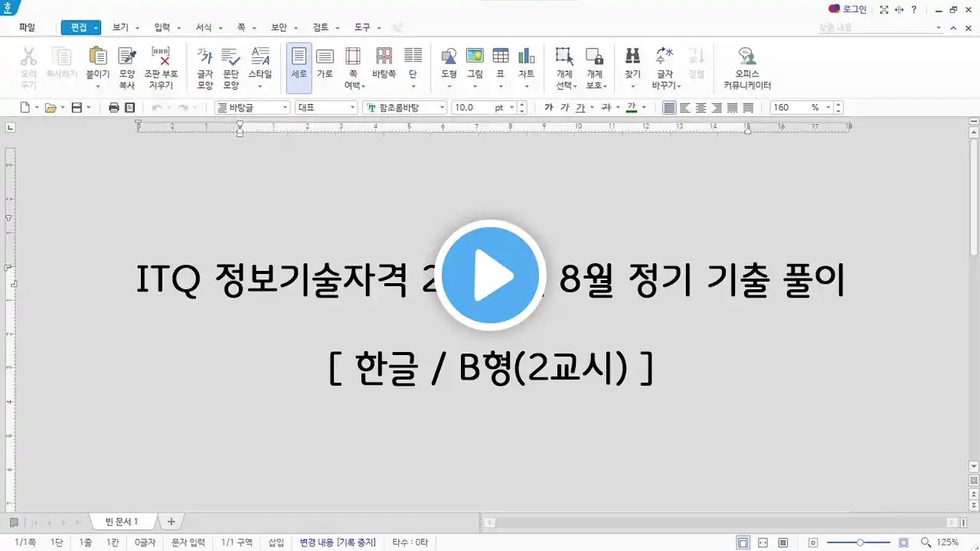Expand the Paste (붙이기) dropdown arrow
Screen dimensions: 980x551
click(98, 86)
